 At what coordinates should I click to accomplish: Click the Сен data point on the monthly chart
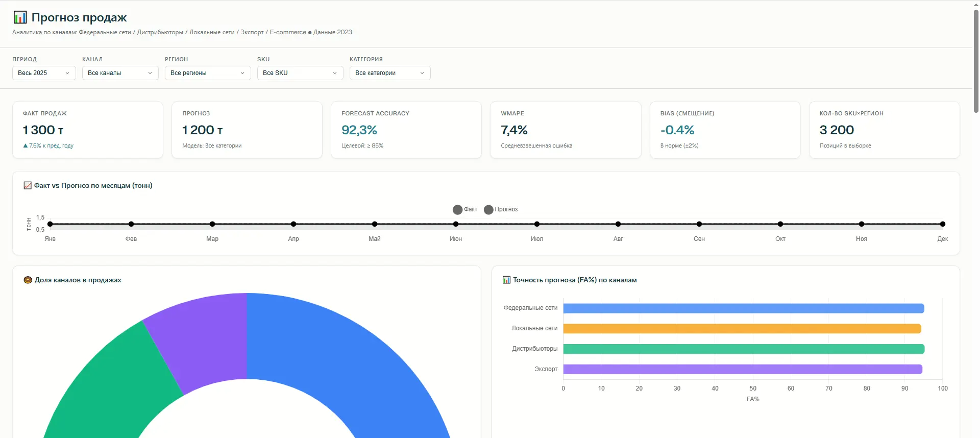point(699,224)
